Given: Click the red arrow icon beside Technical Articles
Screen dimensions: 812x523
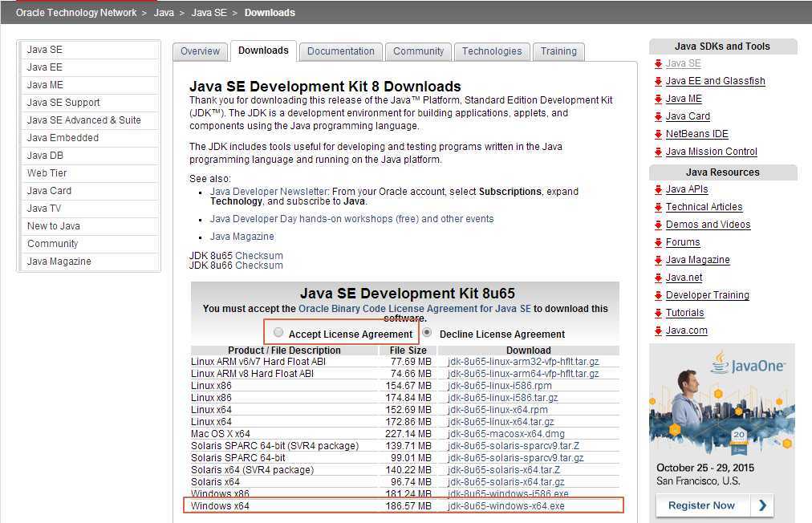Looking at the screenshot, I should (658, 207).
